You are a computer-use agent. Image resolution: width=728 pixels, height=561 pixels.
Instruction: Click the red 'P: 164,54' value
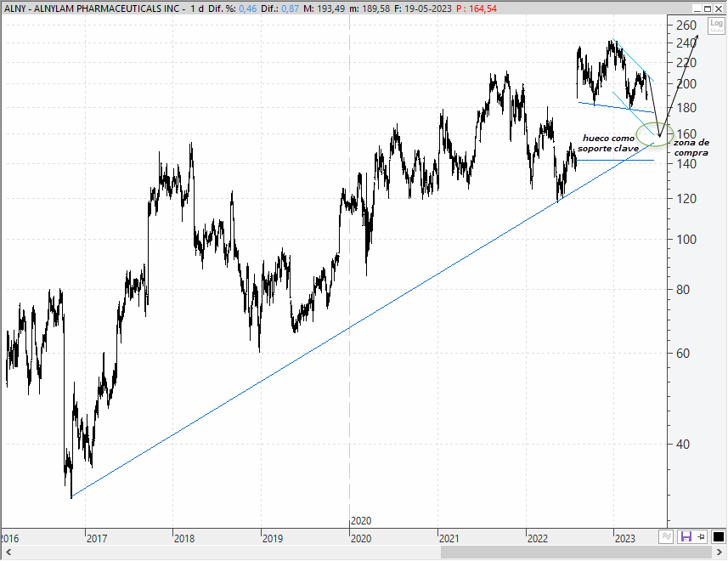click(477, 8)
